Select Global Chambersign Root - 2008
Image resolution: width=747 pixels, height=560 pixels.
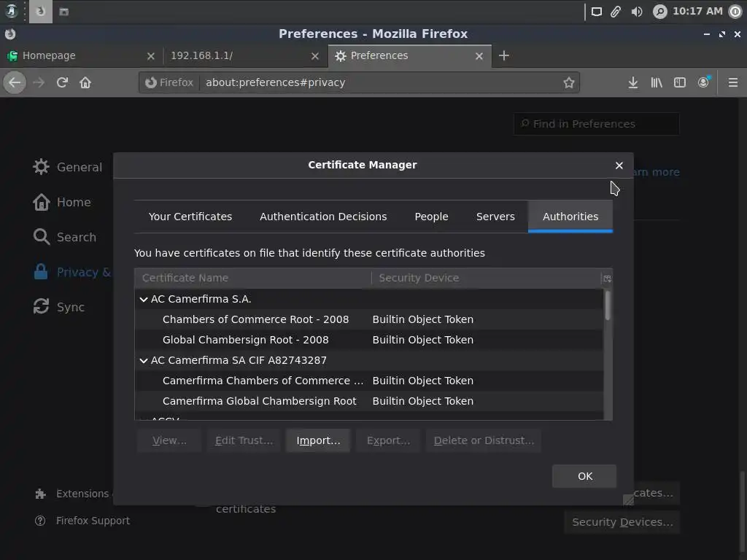[368, 340]
